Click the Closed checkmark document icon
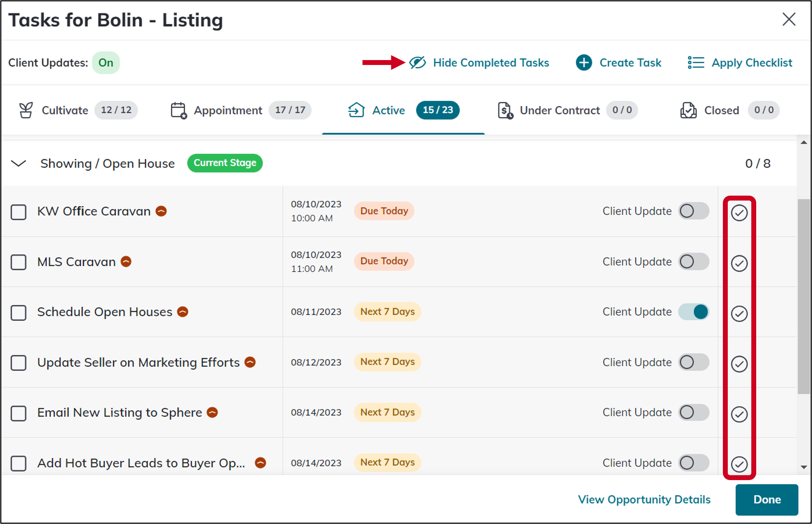 (x=688, y=110)
